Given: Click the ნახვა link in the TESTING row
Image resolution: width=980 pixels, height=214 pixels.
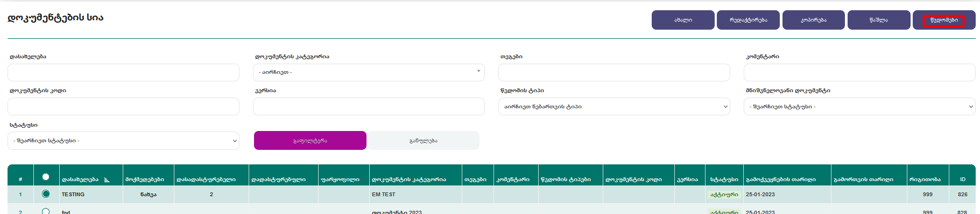Looking at the screenshot, I should 149,195.
